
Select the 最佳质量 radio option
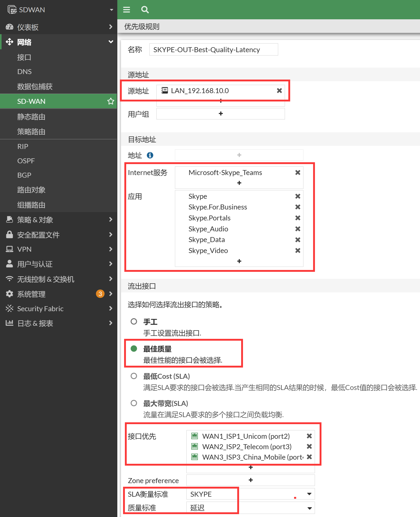click(x=134, y=348)
